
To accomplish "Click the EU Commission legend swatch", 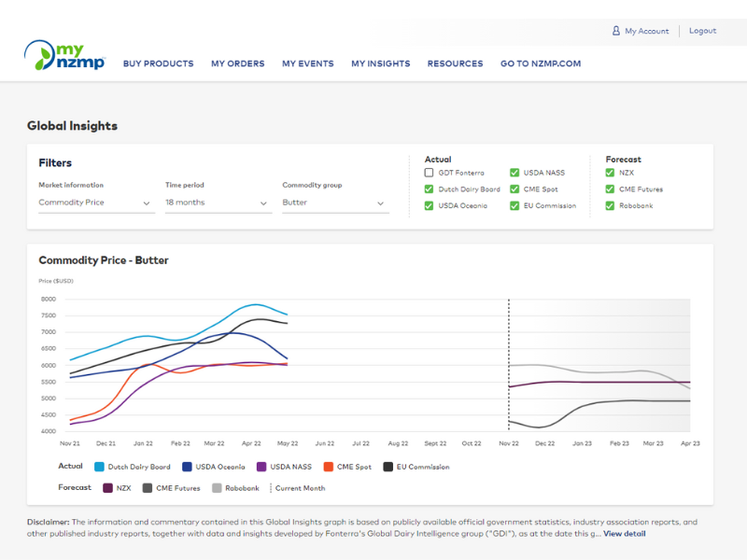I will [x=388, y=468].
